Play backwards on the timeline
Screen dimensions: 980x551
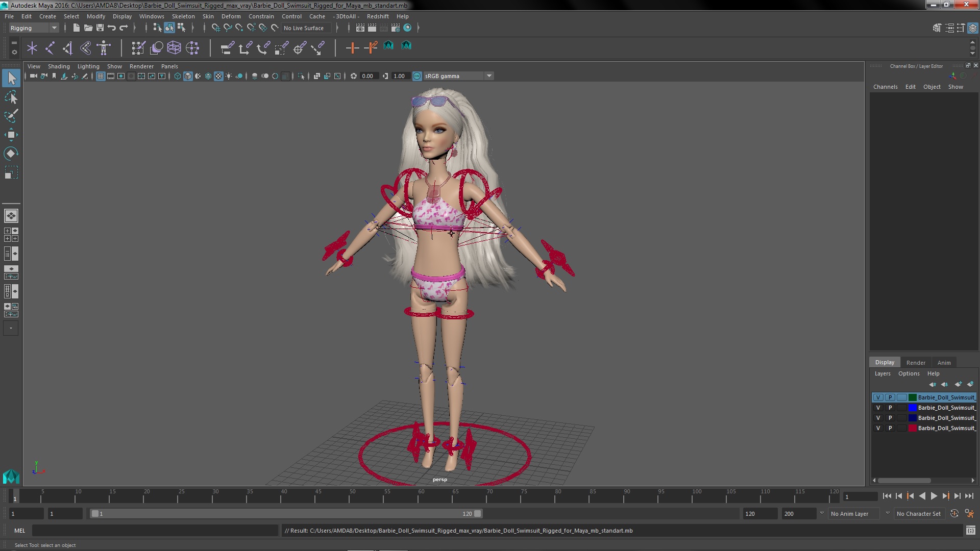coord(922,496)
